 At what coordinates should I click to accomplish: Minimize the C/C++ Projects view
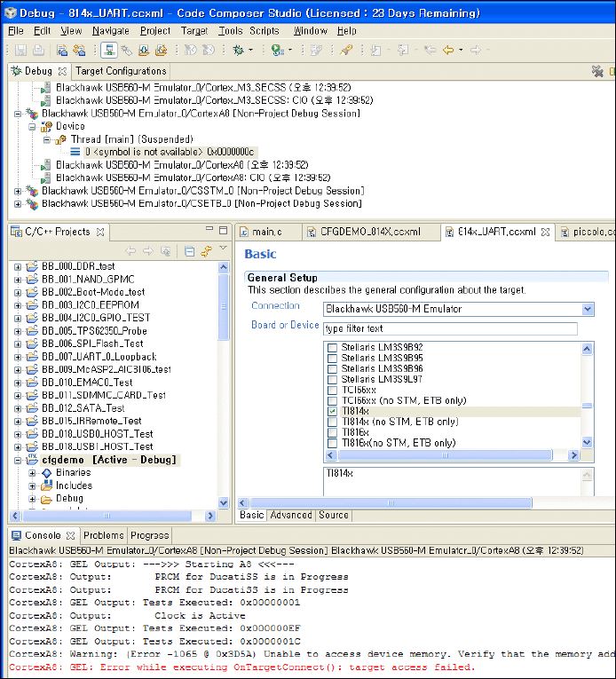click(209, 229)
